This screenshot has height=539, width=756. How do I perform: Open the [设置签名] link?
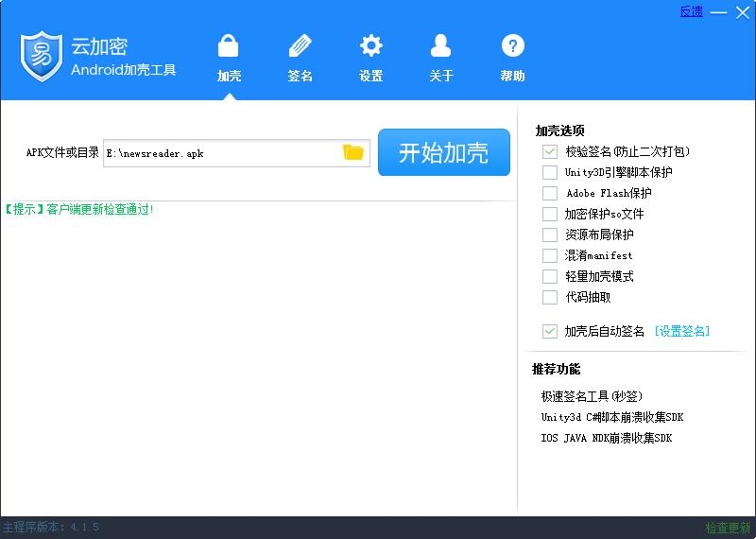(681, 331)
